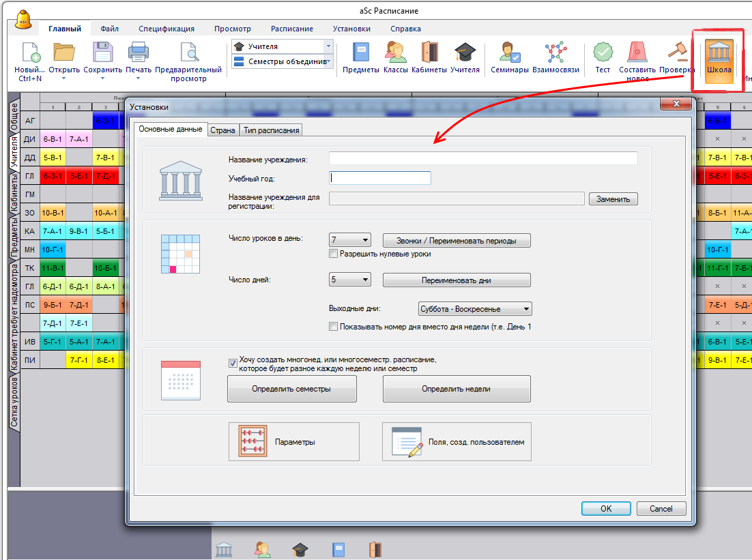Click the Предметы (Subjects) book icon
This screenshot has height=560, width=752.
pos(360,53)
